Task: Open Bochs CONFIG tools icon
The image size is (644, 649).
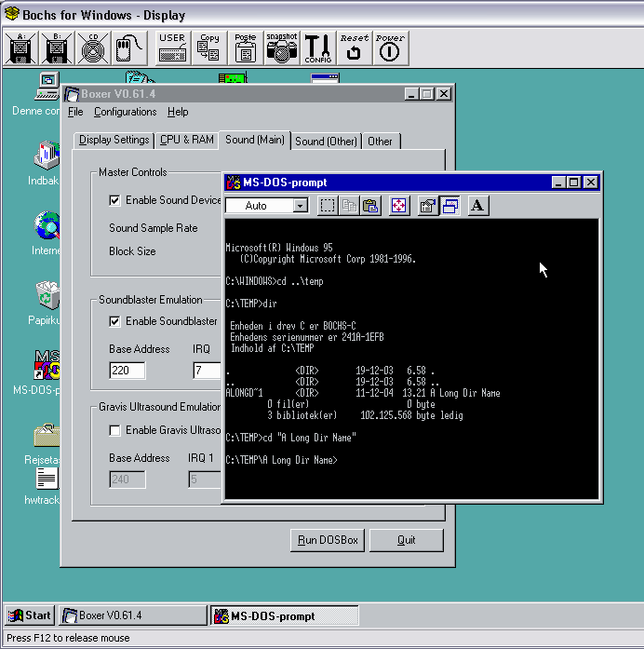Action: click(x=318, y=47)
